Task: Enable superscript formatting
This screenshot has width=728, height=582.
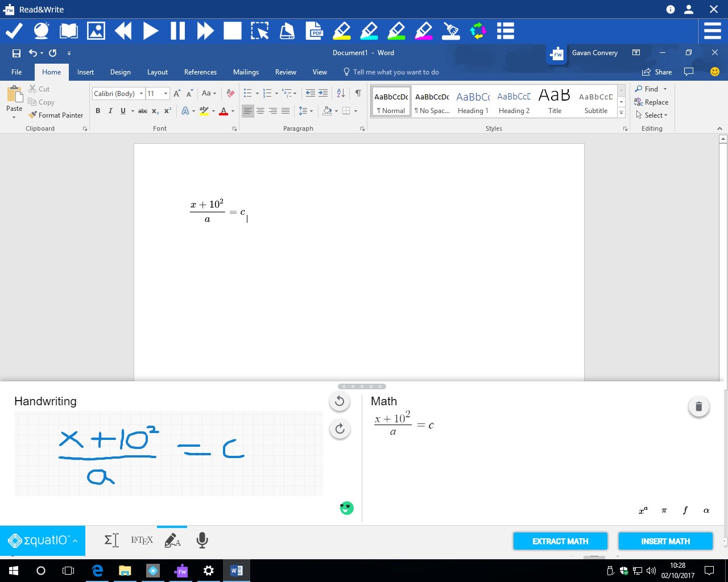Action: click(167, 111)
